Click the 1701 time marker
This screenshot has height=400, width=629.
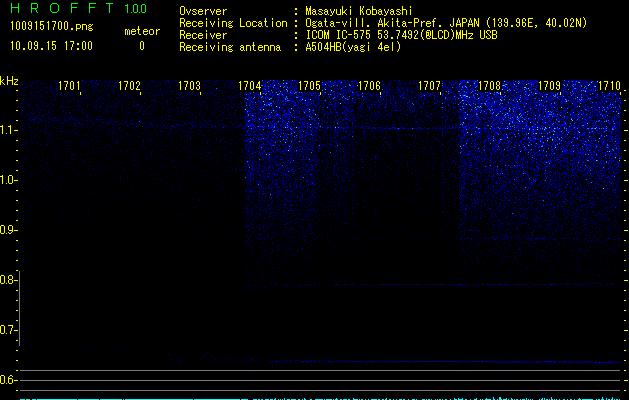tap(69, 86)
